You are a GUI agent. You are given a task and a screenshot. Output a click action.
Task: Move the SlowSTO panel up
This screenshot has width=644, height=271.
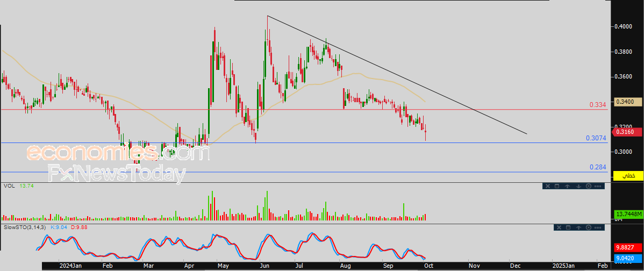point(578,227)
